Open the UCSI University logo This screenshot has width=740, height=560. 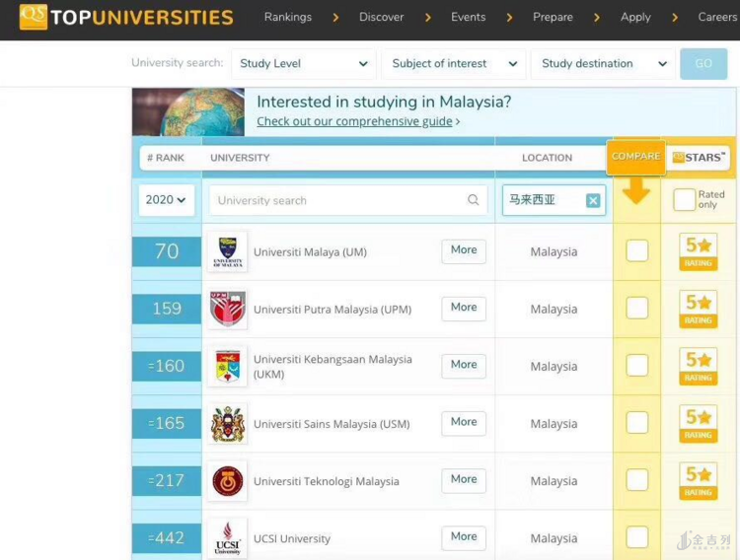(228, 538)
